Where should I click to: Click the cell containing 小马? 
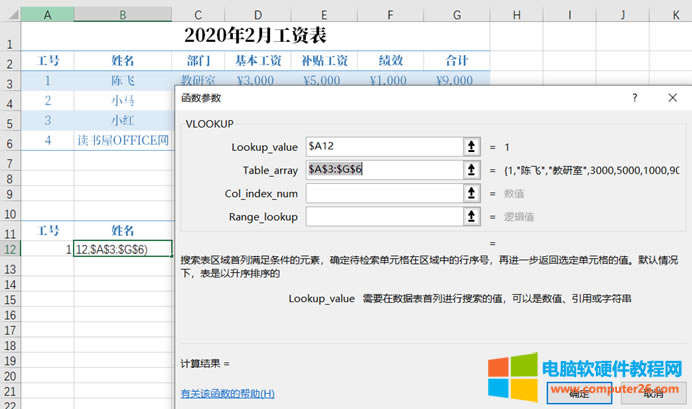tap(123, 101)
